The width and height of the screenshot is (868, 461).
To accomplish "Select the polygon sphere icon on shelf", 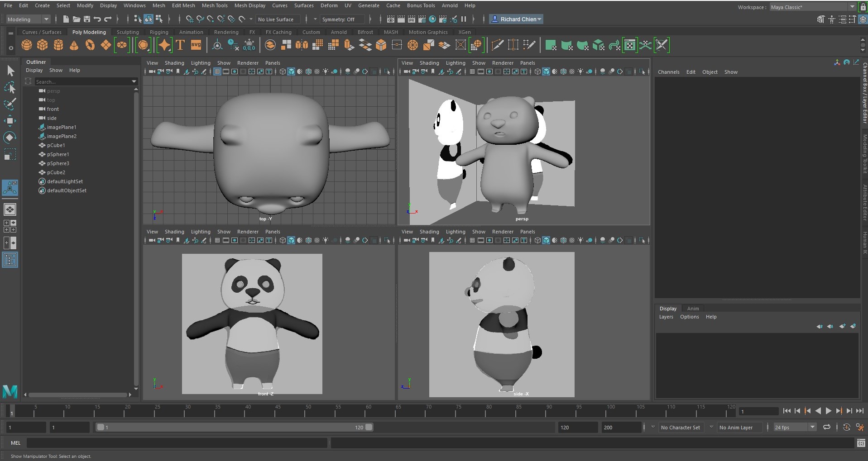I will [x=27, y=45].
